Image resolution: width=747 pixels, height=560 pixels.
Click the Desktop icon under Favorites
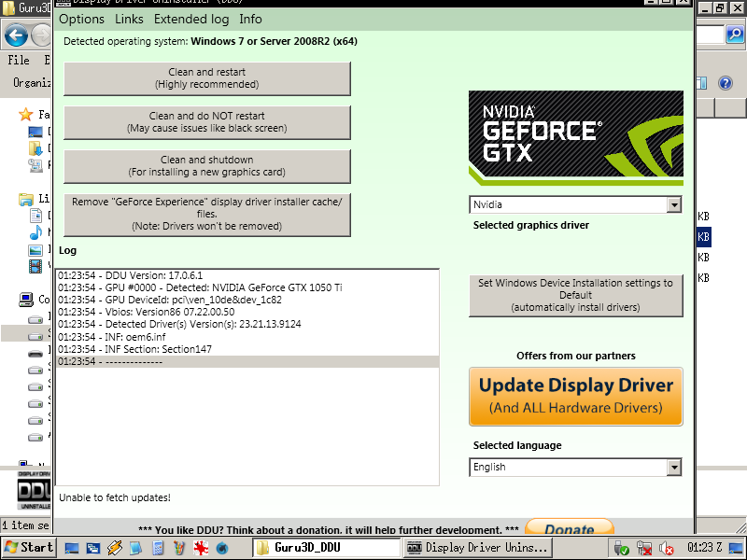[x=35, y=132]
